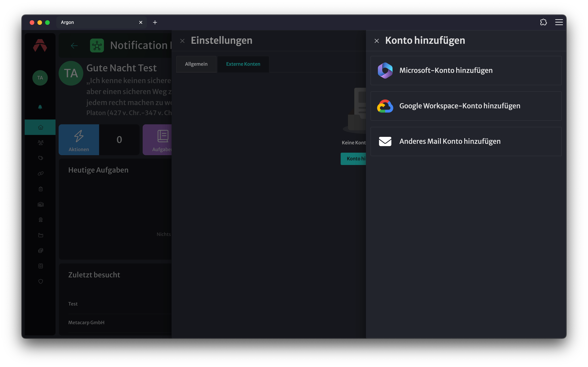Open the people group sidebar icon

click(x=40, y=142)
